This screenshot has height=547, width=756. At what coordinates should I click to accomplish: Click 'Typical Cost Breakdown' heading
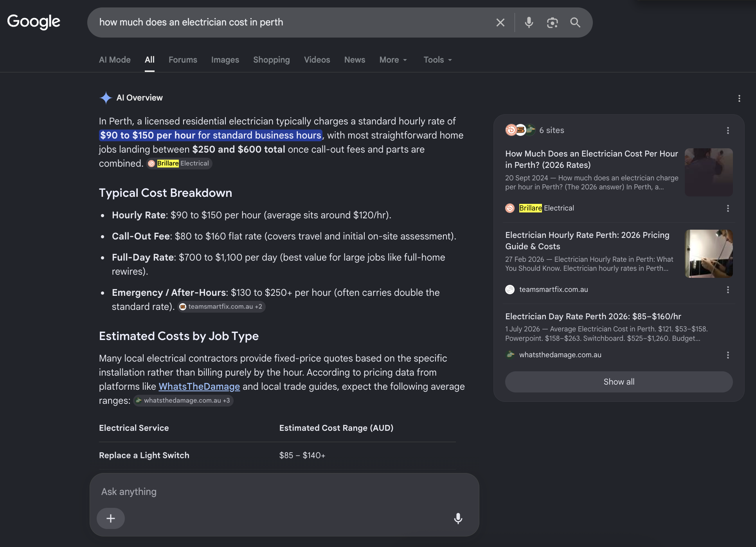166,193
